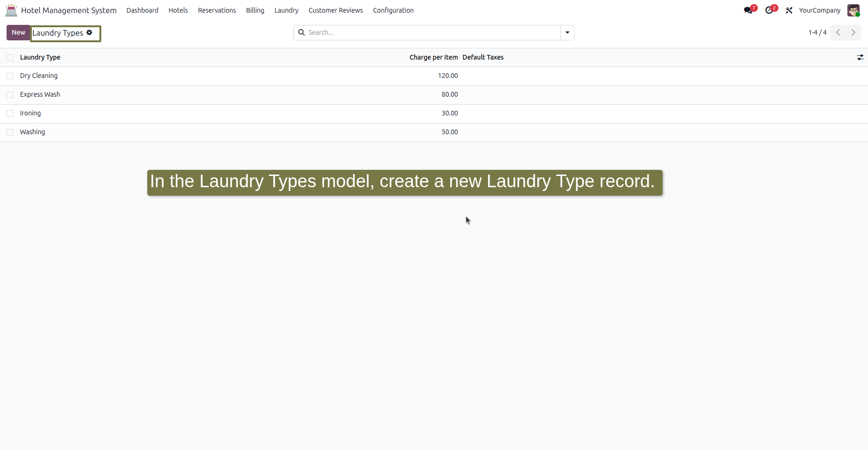Toggle the select-all header checkbox
This screenshot has height=450, width=868.
[10, 57]
